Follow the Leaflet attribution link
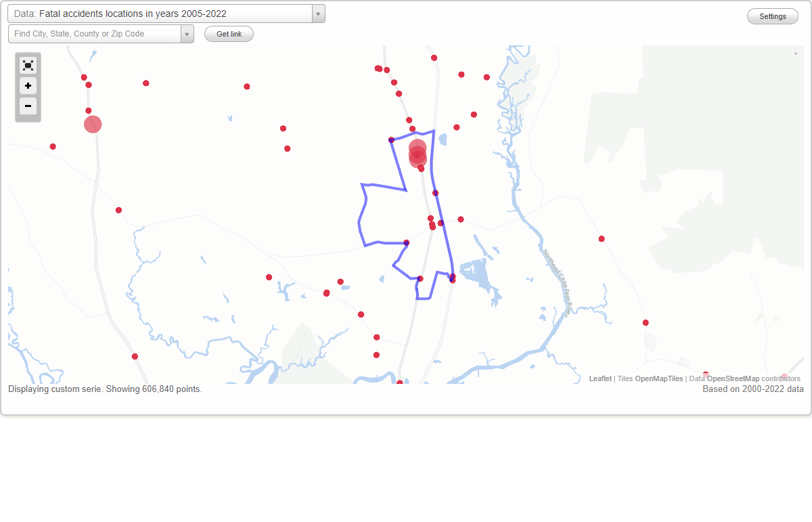 [600, 378]
